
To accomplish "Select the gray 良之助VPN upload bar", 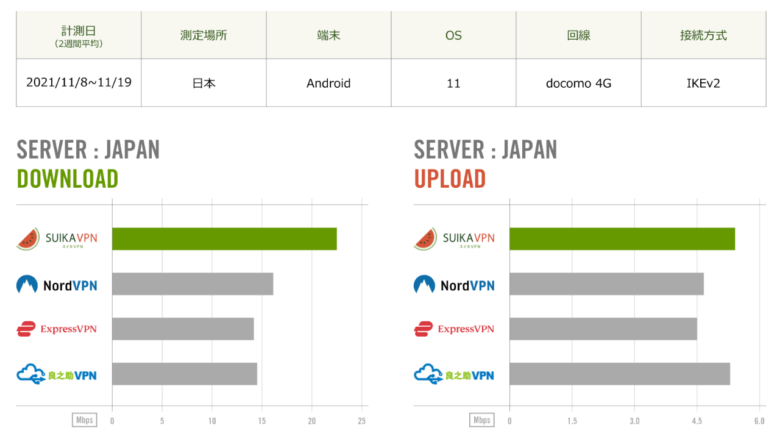I will tap(620, 374).
